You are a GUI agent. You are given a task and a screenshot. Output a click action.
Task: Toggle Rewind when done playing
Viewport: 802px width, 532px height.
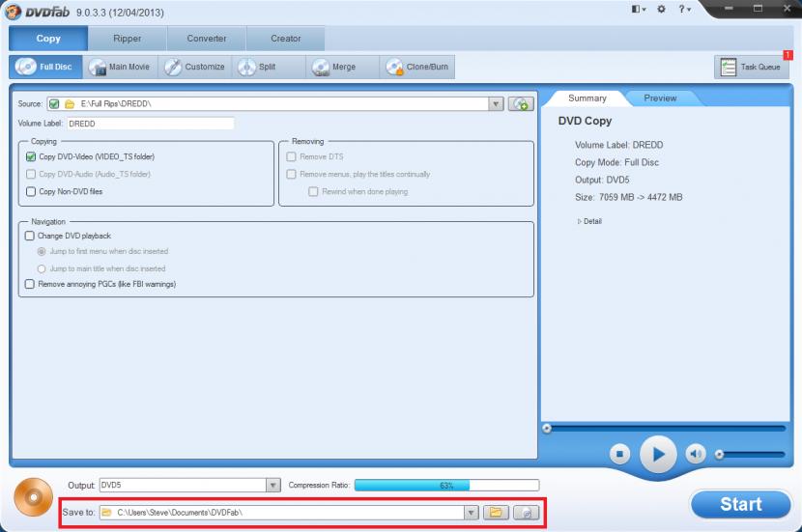point(313,191)
